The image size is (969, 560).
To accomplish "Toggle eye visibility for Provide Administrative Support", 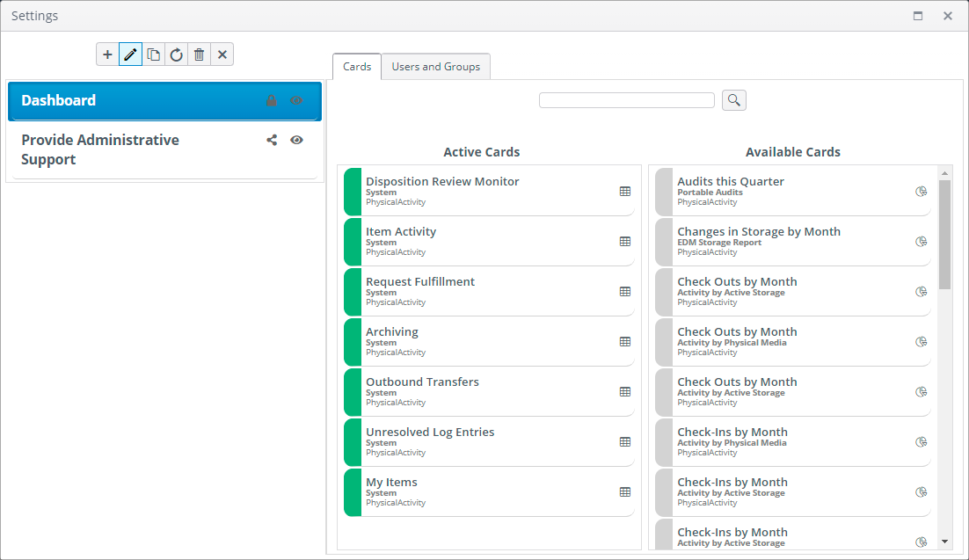I will tap(296, 141).
